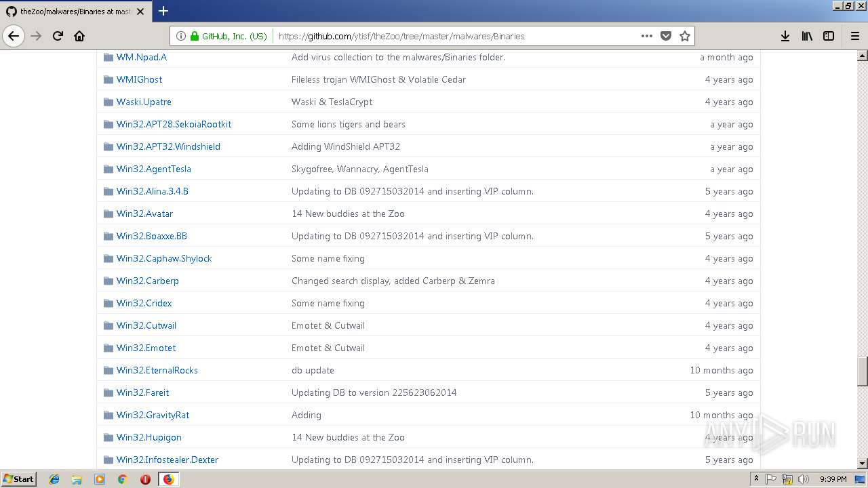Image resolution: width=868 pixels, height=488 pixels.
Task: Click the green padlock security icon
Action: coord(195,36)
